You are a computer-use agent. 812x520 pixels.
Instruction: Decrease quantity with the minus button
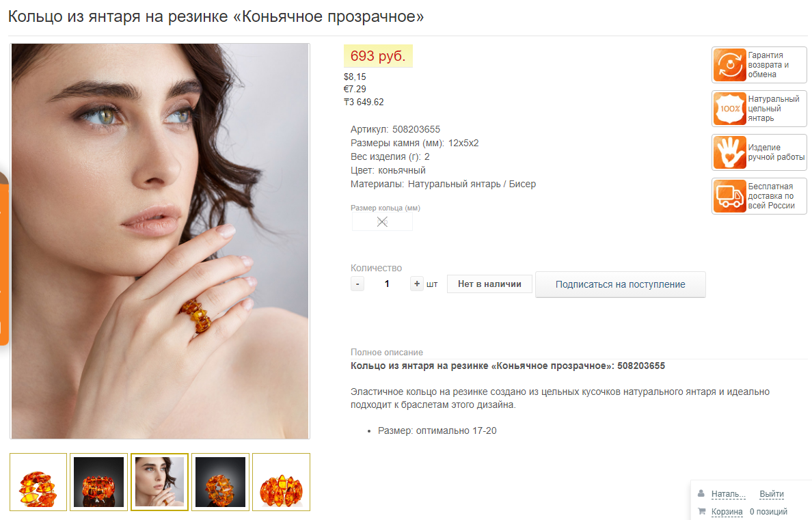coord(357,284)
